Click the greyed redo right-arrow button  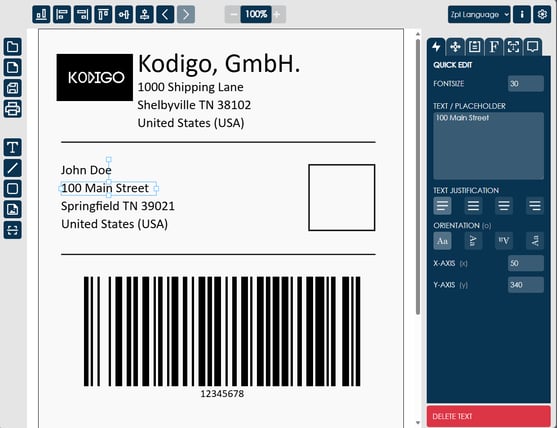tap(186, 15)
